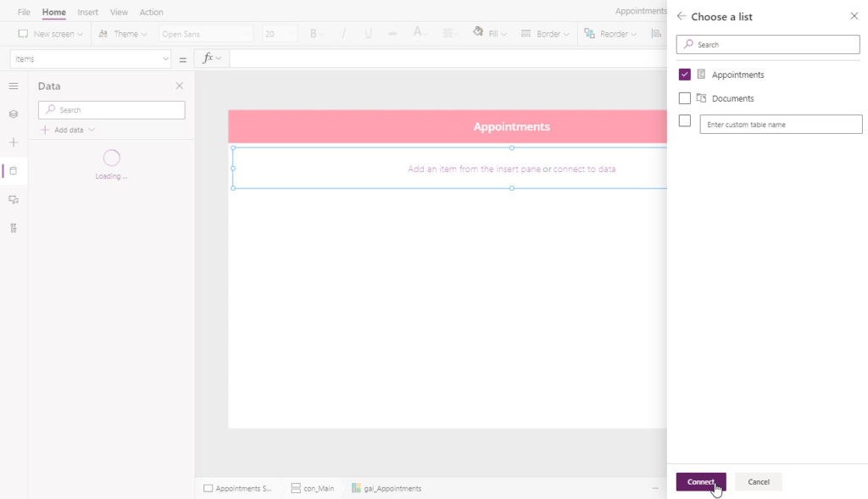Click the Enter custom table name field
The width and height of the screenshot is (868, 499).
point(781,124)
